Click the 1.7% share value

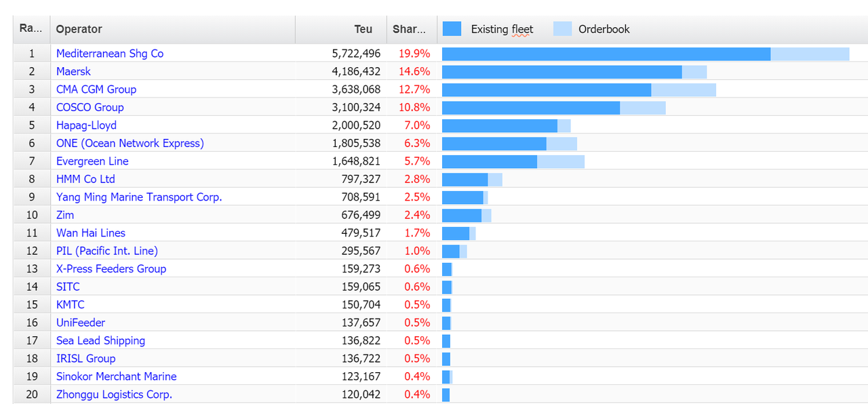417,233
